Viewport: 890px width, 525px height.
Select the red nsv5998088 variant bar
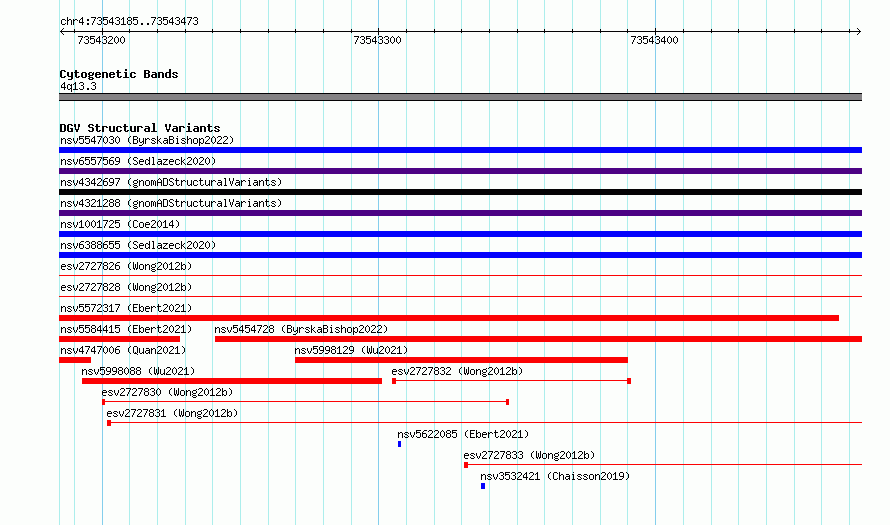(232, 381)
